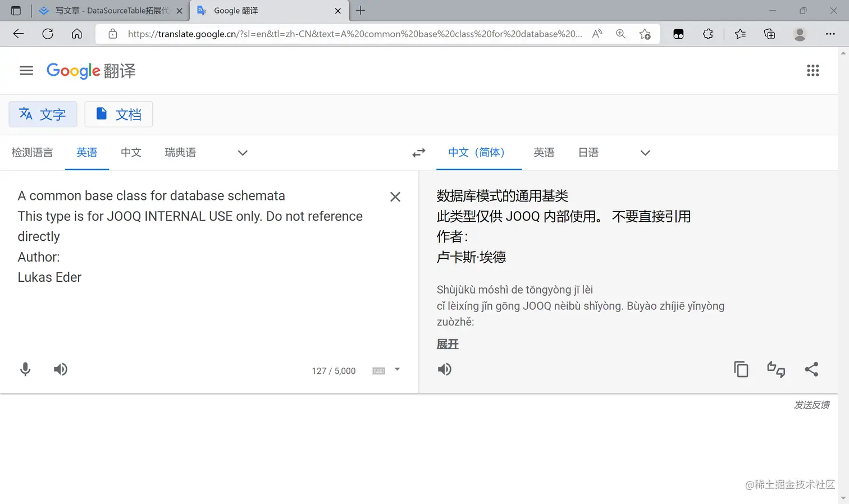Go back with browser back arrow
The width and height of the screenshot is (849, 504).
pos(19,34)
